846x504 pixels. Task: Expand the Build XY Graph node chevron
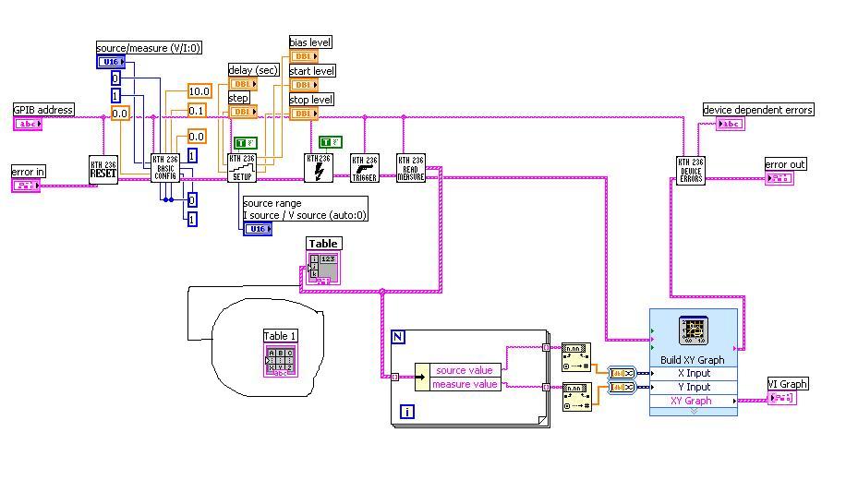click(693, 412)
